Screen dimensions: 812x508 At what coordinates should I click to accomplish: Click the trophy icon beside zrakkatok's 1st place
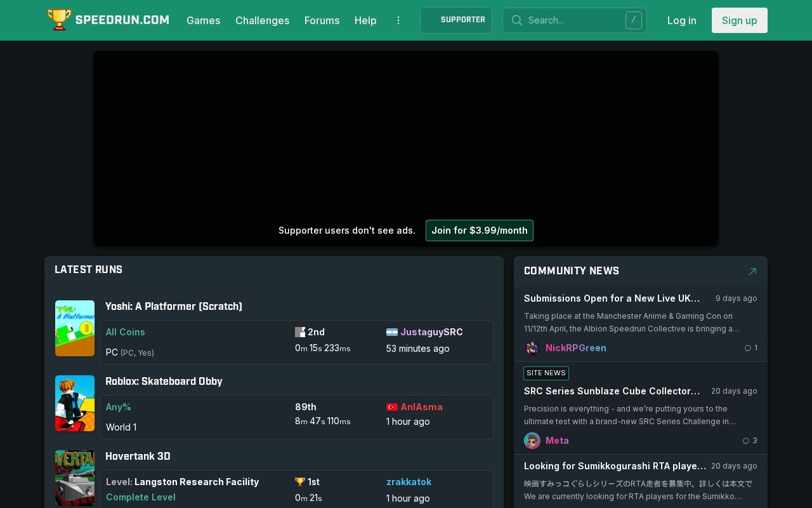[300, 482]
